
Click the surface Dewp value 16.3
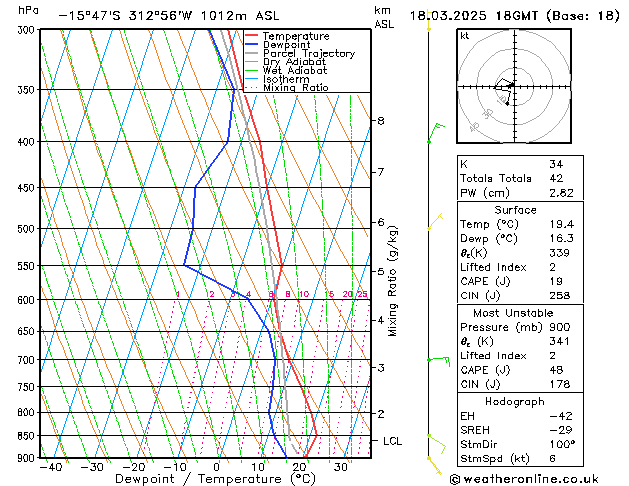(x=562, y=239)
